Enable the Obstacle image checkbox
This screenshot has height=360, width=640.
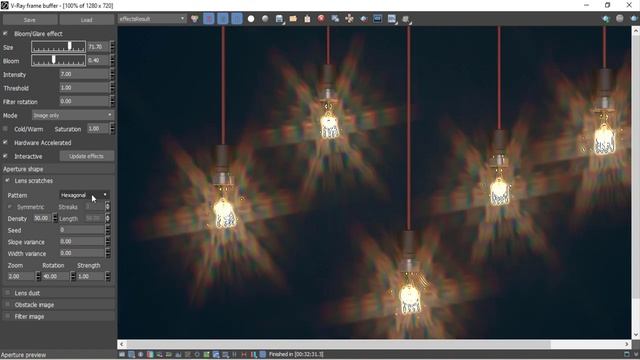pyautogui.click(x=7, y=304)
